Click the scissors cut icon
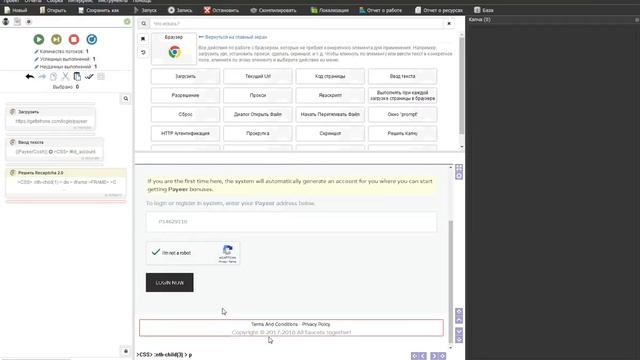The height and width of the screenshot is (360, 640). (x=65, y=76)
